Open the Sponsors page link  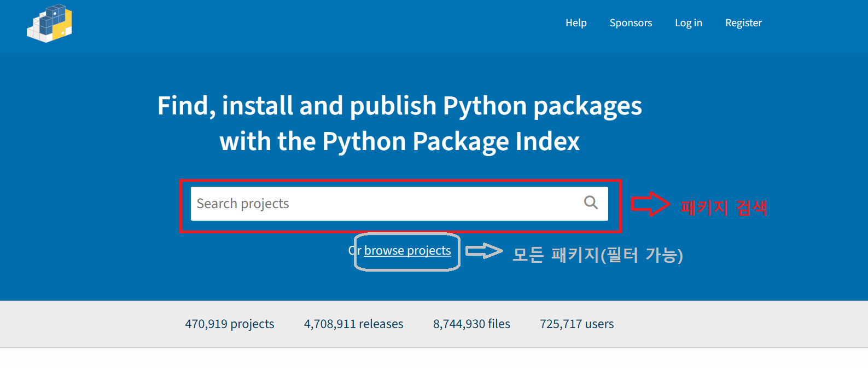click(x=631, y=23)
